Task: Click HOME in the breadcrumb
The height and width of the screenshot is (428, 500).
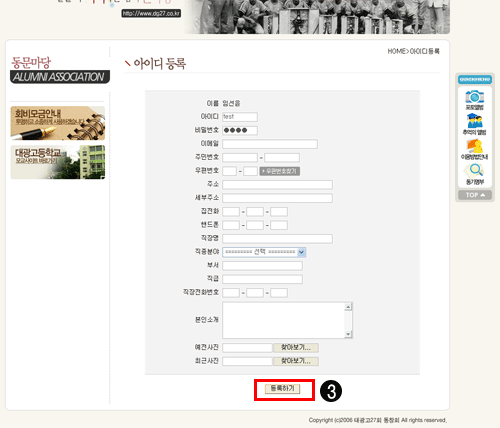Action: [396, 51]
